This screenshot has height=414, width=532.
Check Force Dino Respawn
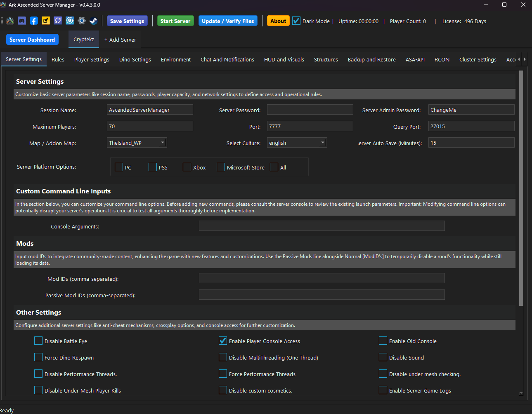coord(38,357)
